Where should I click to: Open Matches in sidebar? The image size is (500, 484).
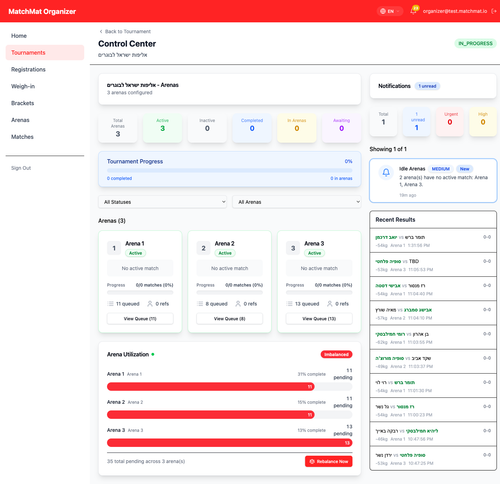tap(45, 137)
